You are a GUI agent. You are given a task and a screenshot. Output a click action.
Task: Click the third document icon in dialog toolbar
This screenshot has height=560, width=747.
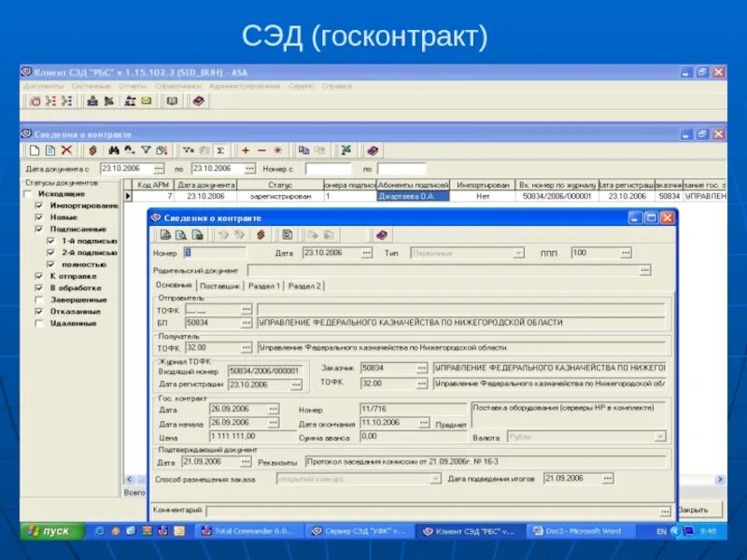(197, 235)
